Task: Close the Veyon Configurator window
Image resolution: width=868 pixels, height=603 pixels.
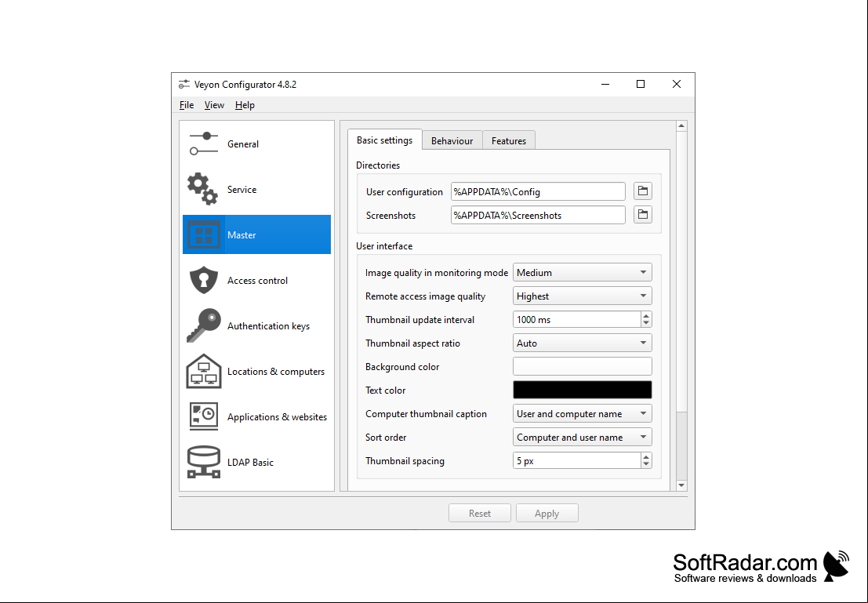Action: tap(677, 84)
